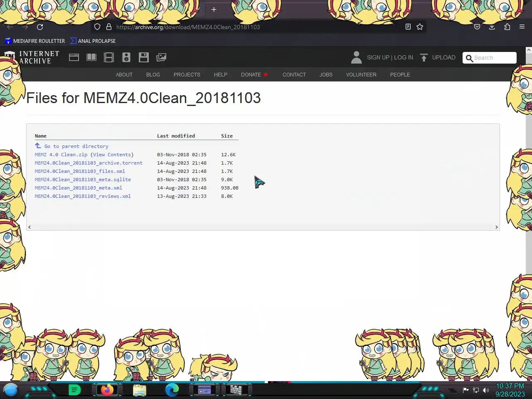This screenshot has height=399, width=532.
Task: Open the MEDIAFIRE ROULETTER bookmark
Action: click(35, 41)
